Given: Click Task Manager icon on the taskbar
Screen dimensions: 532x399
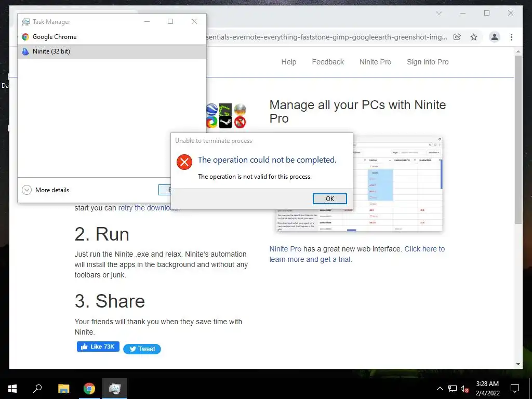Looking at the screenshot, I should 115,389.
